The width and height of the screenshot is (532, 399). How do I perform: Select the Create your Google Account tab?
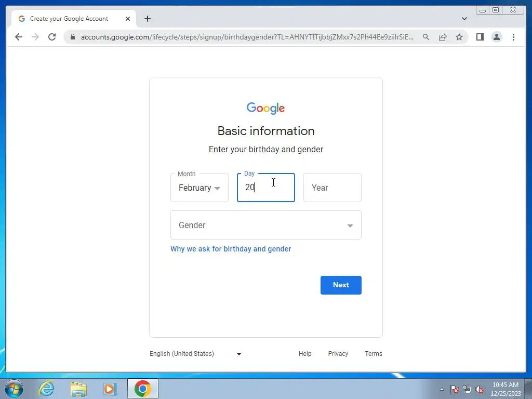tap(74, 19)
